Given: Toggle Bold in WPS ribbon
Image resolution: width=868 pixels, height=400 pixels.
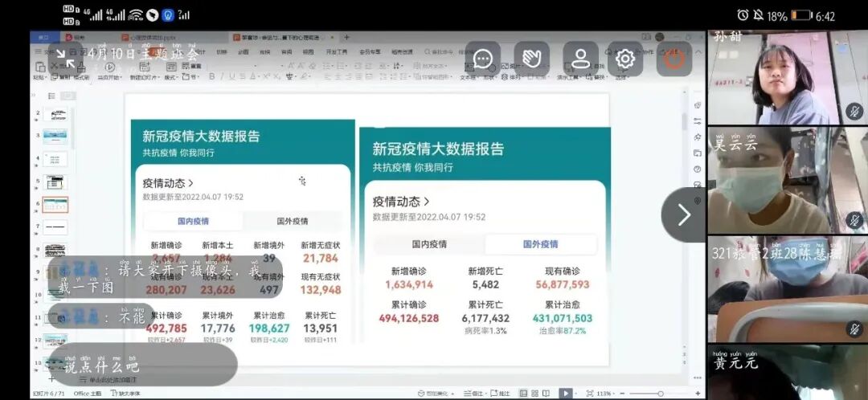Looking at the screenshot, I should click(212, 77).
